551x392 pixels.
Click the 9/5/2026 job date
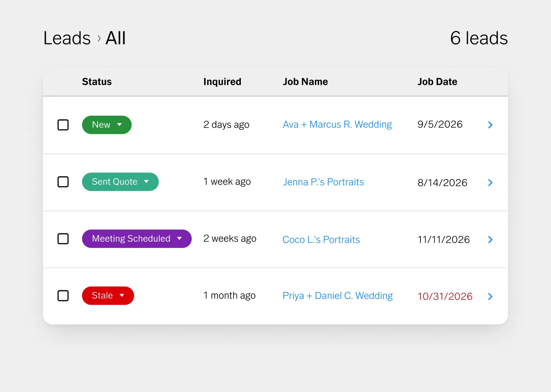click(440, 124)
